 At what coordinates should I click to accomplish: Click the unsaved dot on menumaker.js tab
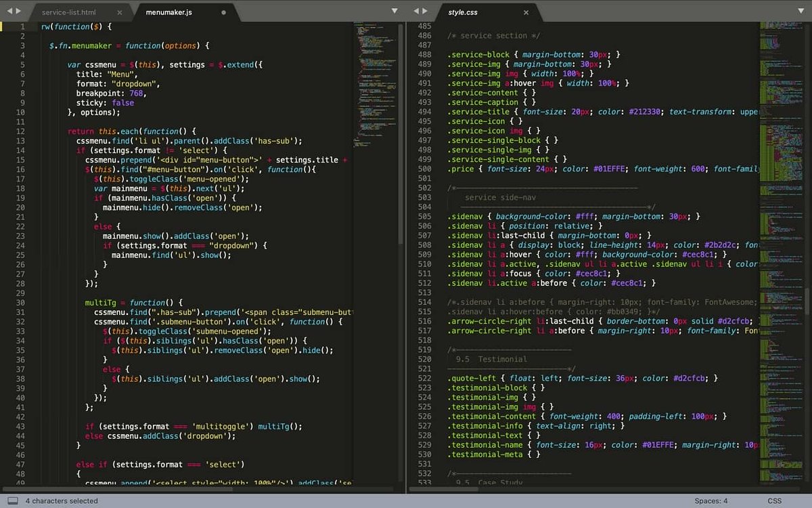coord(224,12)
